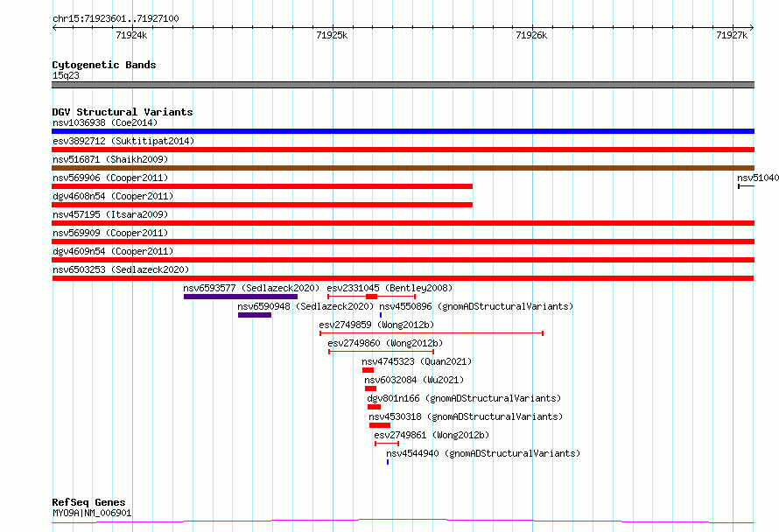Viewport: 779px width, 532px height.
Task: Open nsv6503253 (Sedlazeck2020) variant label
Action: [x=121, y=269]
